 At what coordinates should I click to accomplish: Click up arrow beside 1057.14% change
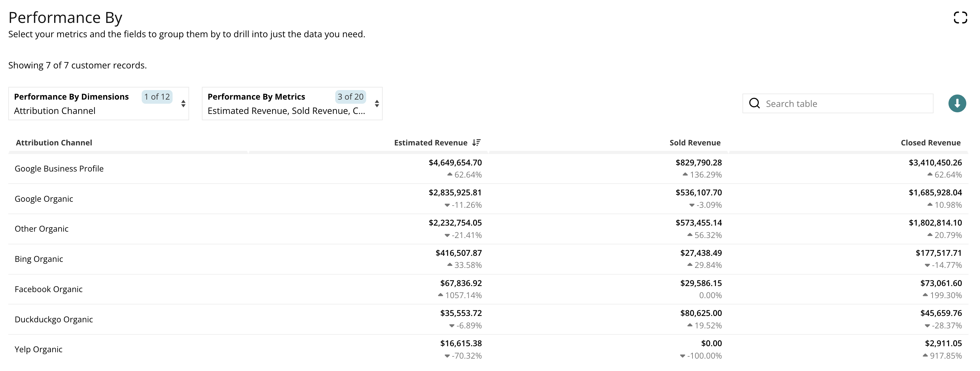coord(441,295)
